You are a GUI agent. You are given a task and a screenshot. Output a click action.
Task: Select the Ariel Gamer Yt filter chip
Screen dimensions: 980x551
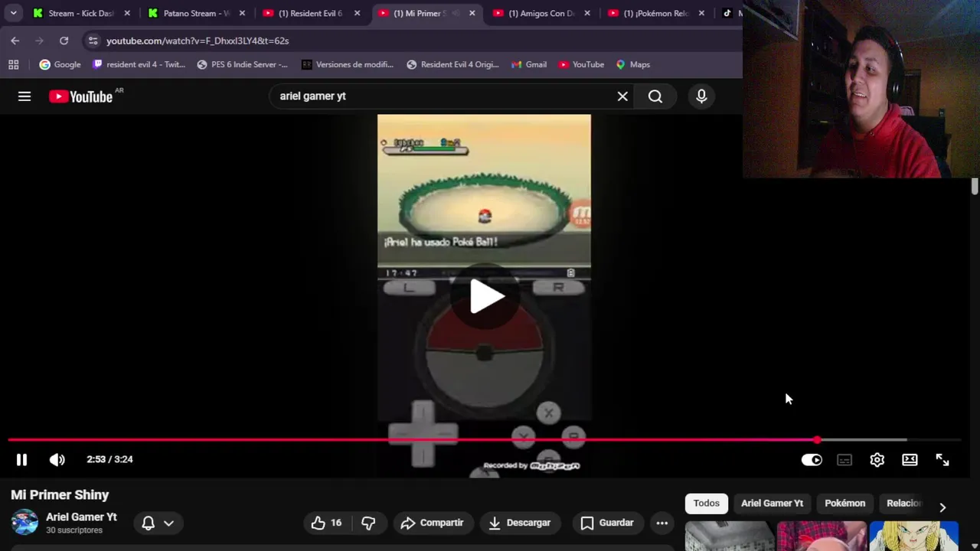pyautogui.click(x=772, y=503)
